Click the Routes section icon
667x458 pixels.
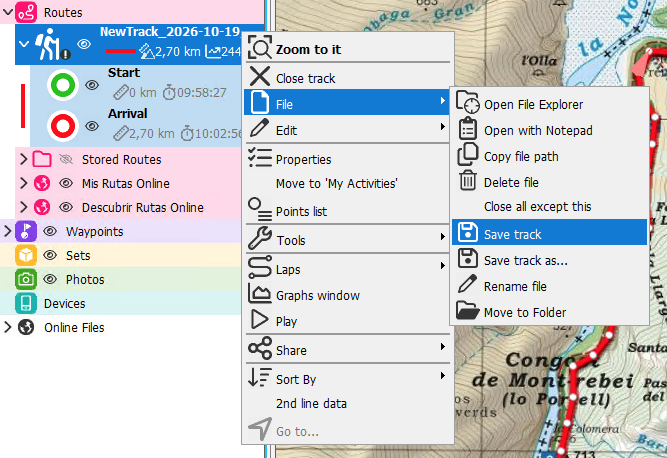pos(26,12)
